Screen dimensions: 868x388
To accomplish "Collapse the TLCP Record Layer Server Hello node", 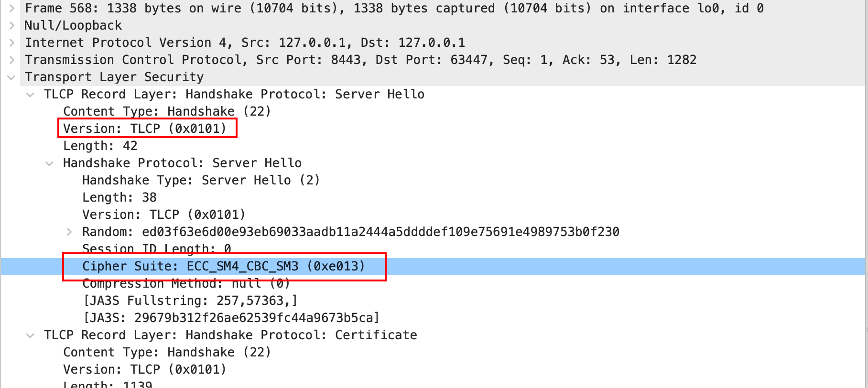I will click(x=31, y=95).
